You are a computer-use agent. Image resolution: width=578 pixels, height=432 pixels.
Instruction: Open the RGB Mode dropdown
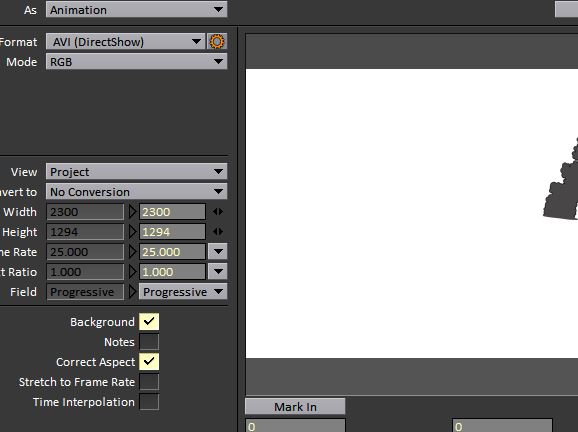click(x=136, y=62)
